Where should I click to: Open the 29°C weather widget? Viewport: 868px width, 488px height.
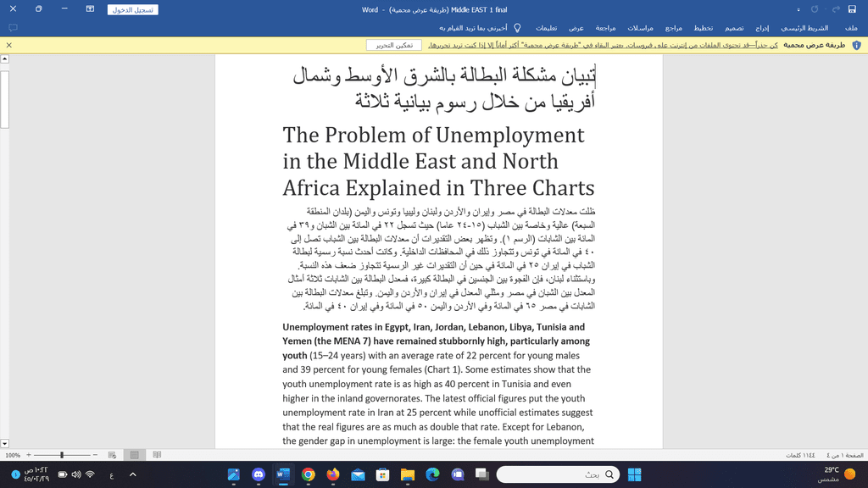point(838,474)
